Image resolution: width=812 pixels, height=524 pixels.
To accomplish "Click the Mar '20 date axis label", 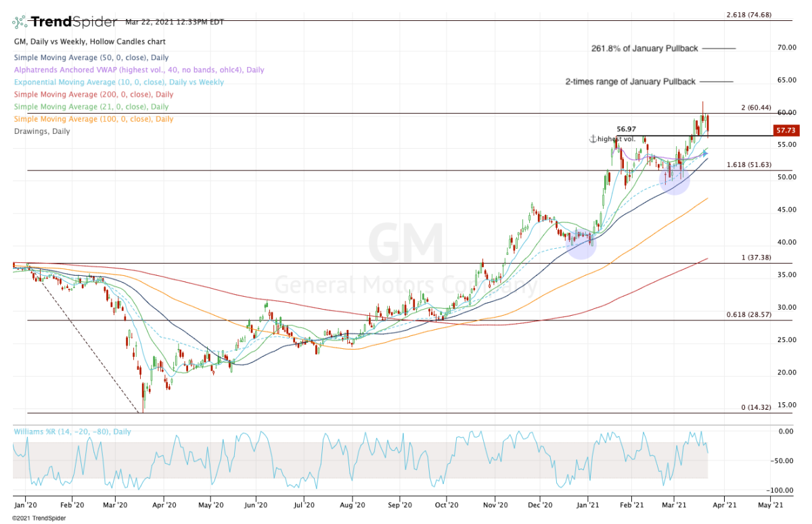I will [116, 504].
